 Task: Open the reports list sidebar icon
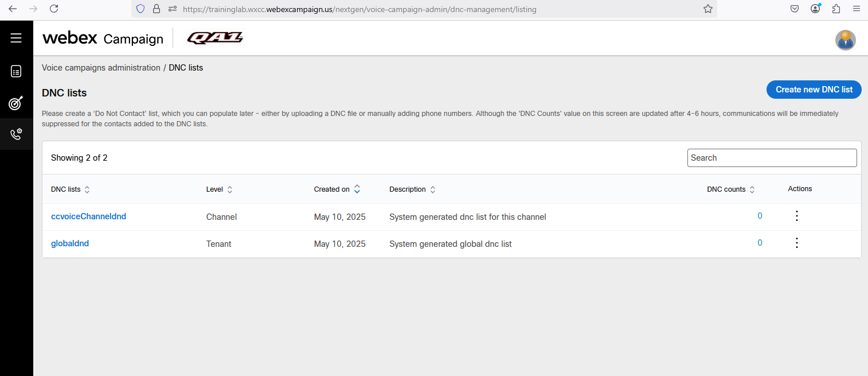pos(16,71)
